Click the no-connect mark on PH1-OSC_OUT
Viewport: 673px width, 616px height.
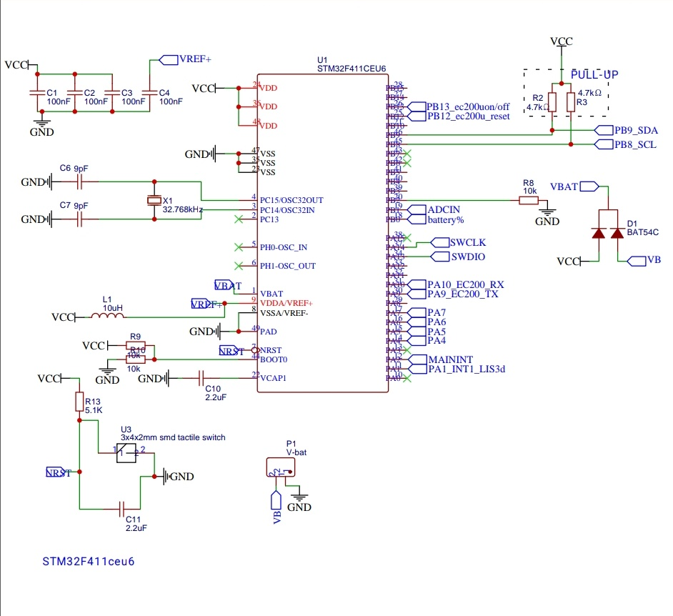pyautogui.click(x=239, y=266)
